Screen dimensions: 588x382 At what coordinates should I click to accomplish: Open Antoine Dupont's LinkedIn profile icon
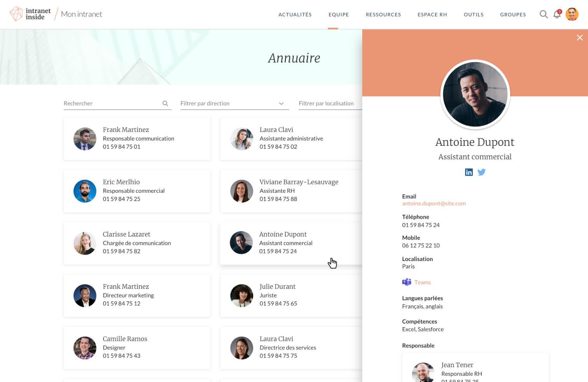tap(469, 172)
